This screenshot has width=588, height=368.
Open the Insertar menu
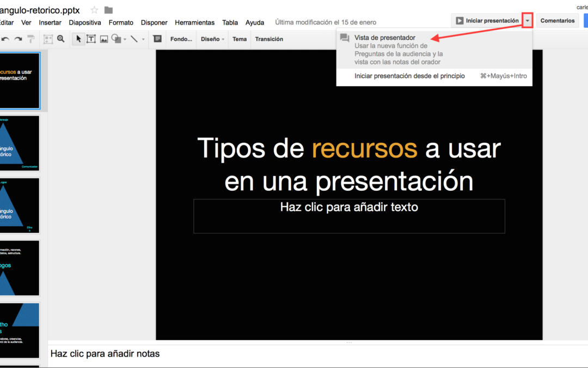coord(50,22)
